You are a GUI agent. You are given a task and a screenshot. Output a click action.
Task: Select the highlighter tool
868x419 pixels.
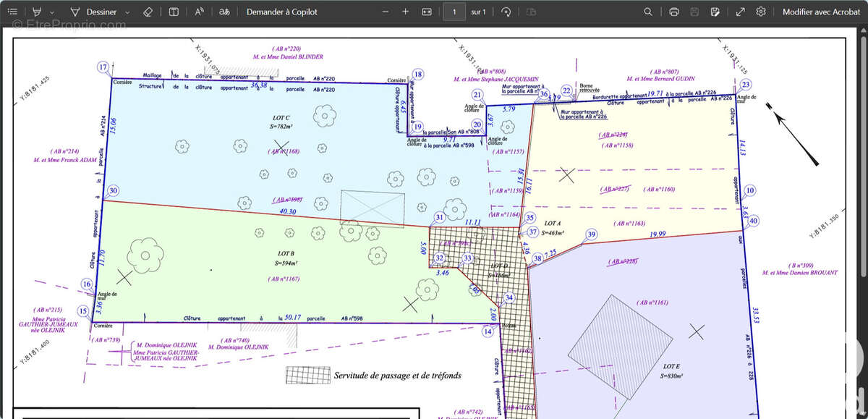point(38,12)
